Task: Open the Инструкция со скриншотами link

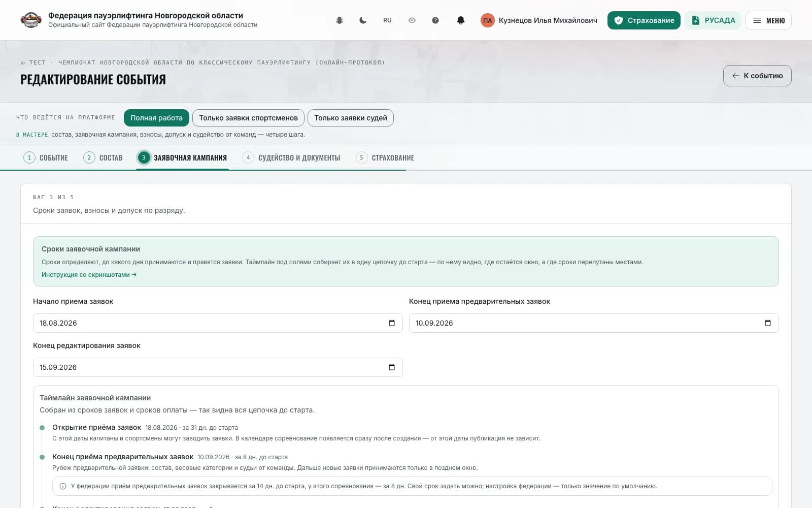Action: click(89, 275)
